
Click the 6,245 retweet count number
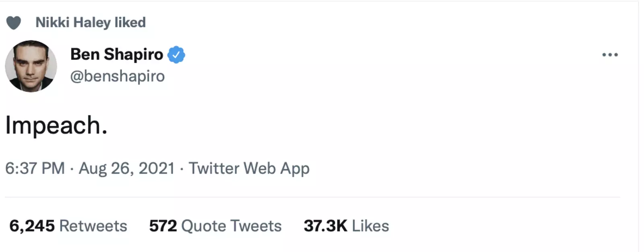coord(32,226)
